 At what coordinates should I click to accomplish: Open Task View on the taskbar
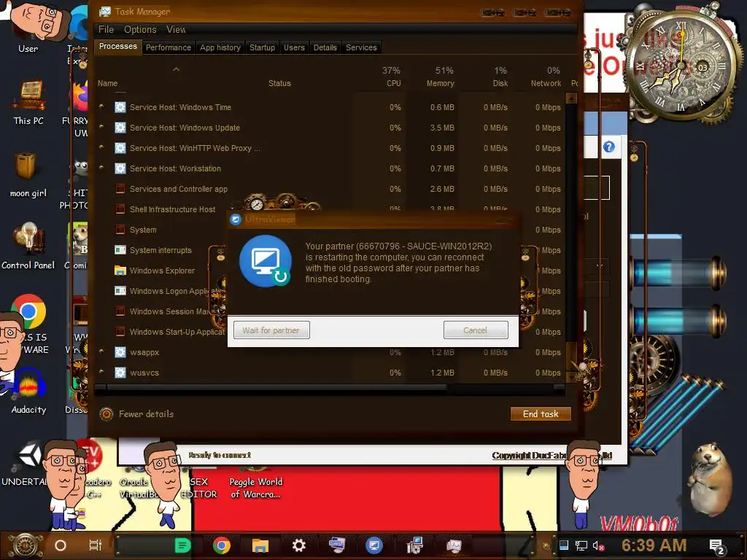click(96, 545)
